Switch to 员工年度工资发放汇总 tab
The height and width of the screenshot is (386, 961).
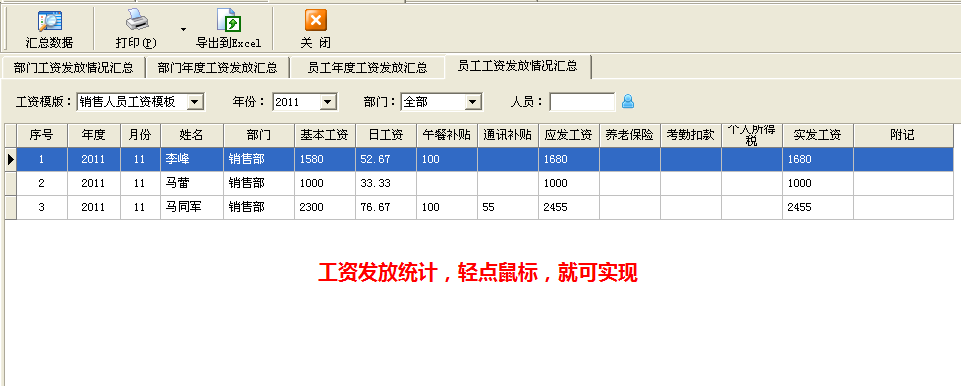point(367,67)
